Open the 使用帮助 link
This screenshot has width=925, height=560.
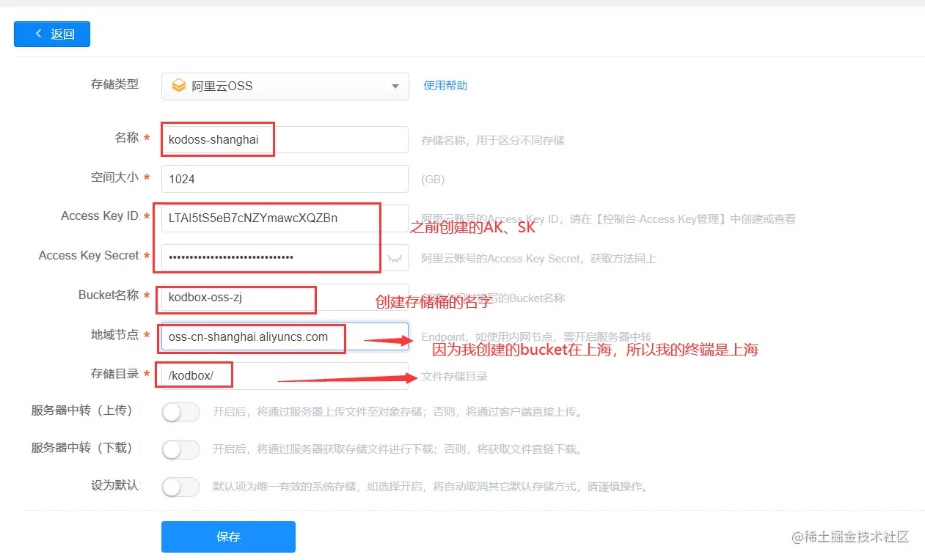tap(445, 85)
